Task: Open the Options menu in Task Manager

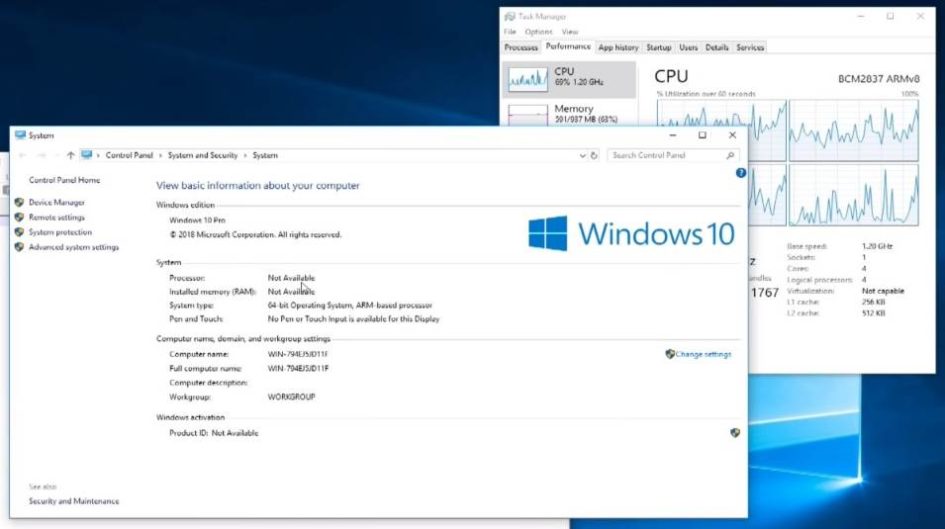Action: click(538, 32)
